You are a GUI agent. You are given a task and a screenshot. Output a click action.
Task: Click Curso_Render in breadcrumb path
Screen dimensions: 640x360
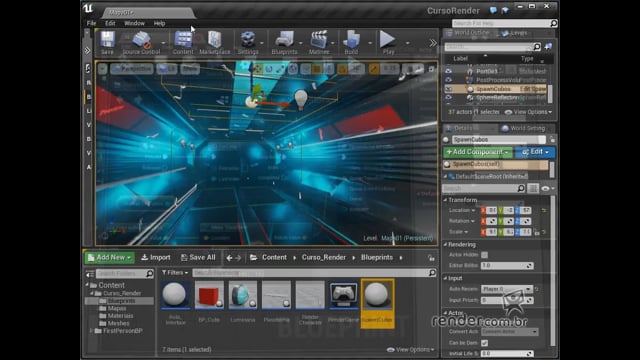click(x=324, y=258)
